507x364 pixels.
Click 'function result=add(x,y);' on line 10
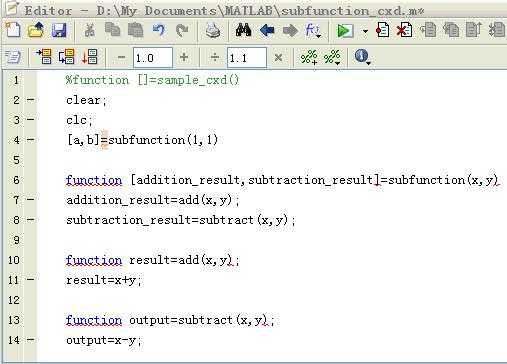(153, 260)
